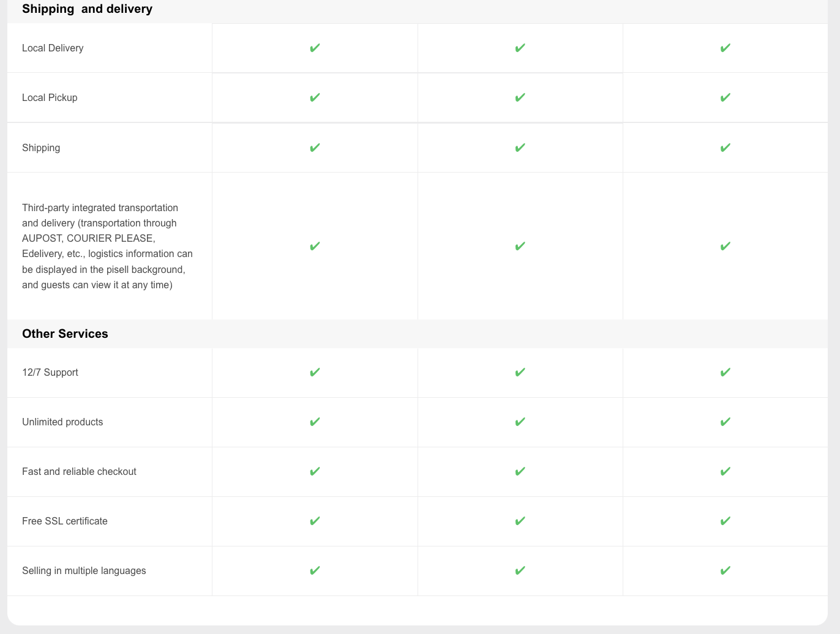Select the Shipping and delivery section header
This screenshot has height=634, width=840.
point(87,9)
